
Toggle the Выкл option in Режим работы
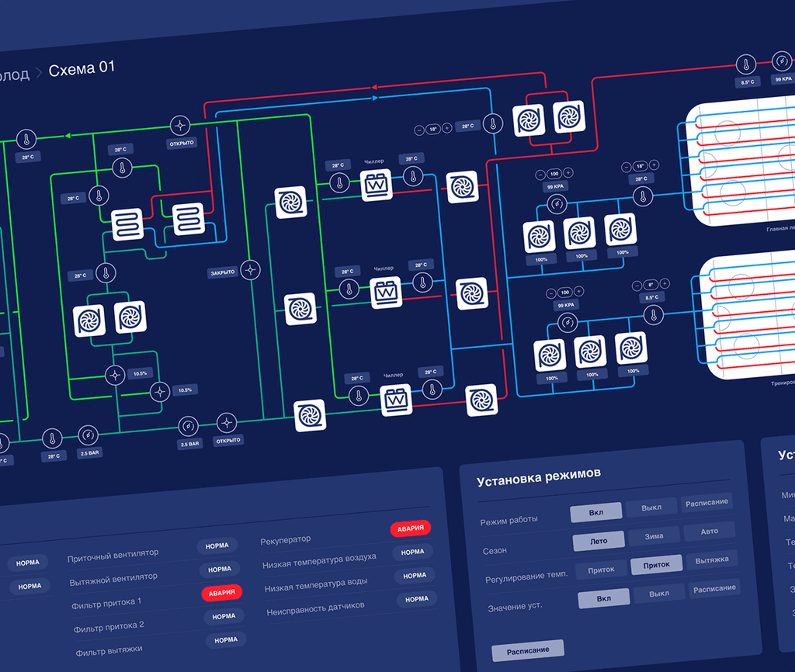tap(651, 507)
